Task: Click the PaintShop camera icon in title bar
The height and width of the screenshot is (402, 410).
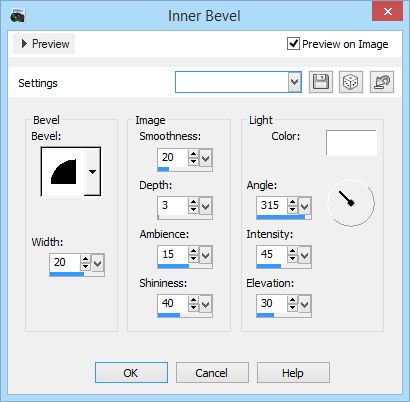Action: (17, 16)
